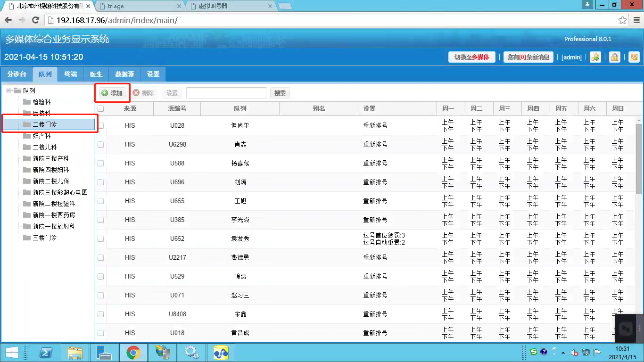Viewport: 644px width, 362px height.
Task: Click the 搜索 button
Action: [280, 93]
